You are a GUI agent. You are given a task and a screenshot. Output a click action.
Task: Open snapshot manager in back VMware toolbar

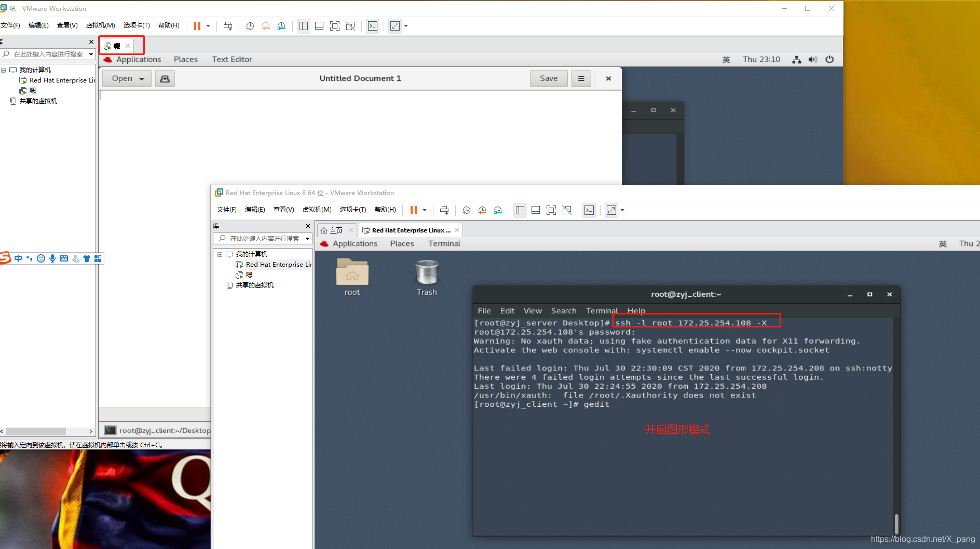[281, 26]
